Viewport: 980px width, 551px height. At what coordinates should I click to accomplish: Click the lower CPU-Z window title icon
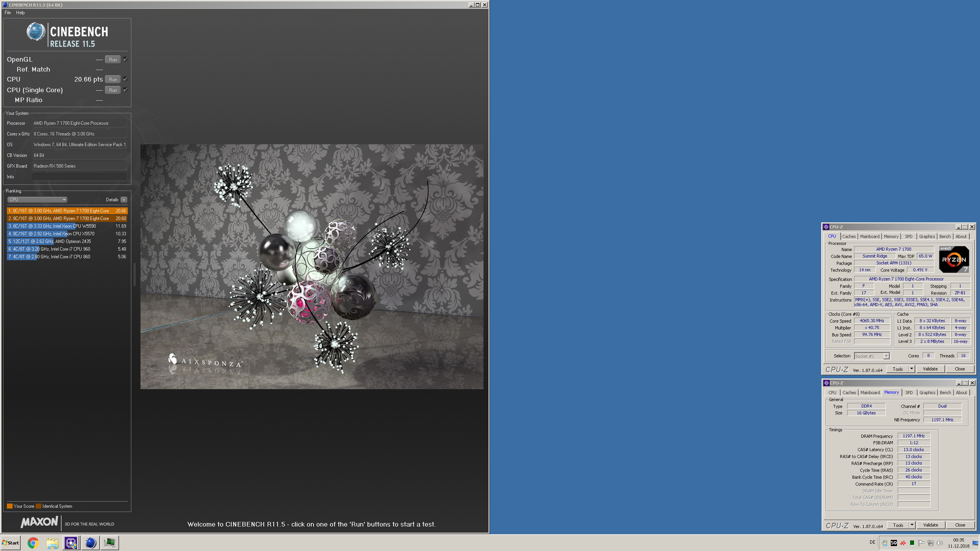tap(826, 383)
